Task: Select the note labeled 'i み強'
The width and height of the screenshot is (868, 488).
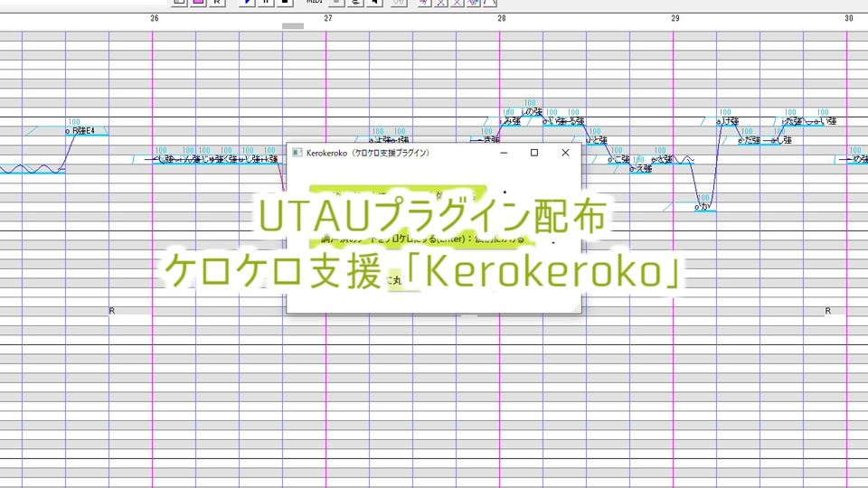Action: click(x=510, y=121)
